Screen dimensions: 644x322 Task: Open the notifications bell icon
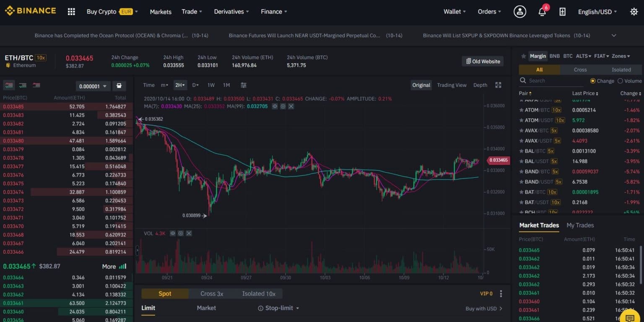542,12
